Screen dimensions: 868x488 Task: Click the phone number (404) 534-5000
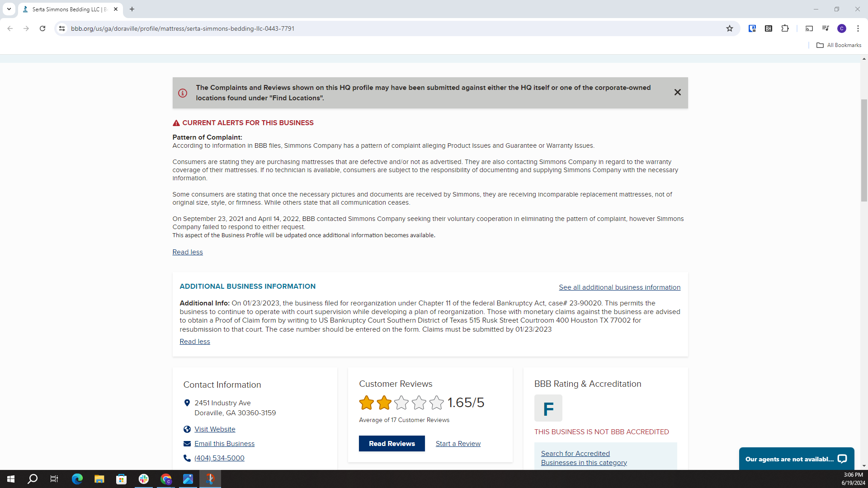point(219,458)
